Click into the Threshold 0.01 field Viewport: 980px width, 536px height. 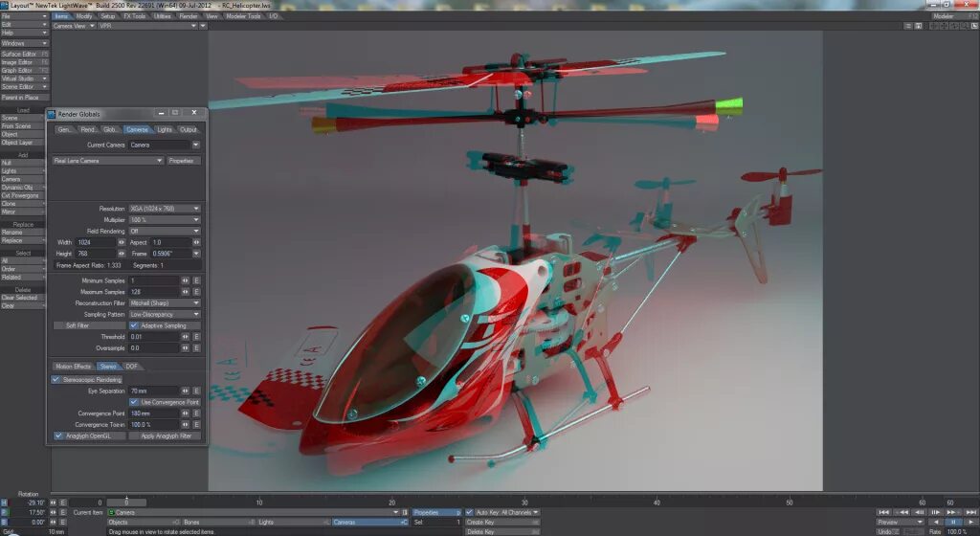point(154,337)
